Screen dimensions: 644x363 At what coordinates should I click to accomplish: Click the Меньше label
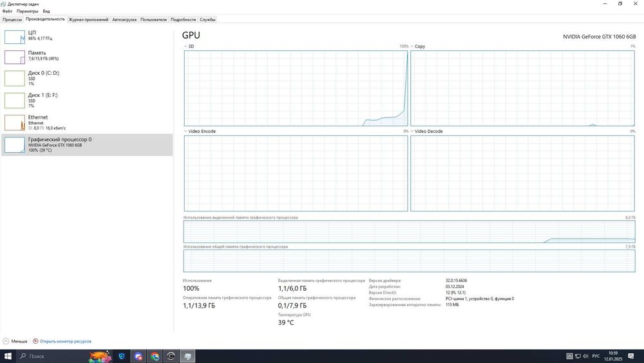tap(19, 341)
